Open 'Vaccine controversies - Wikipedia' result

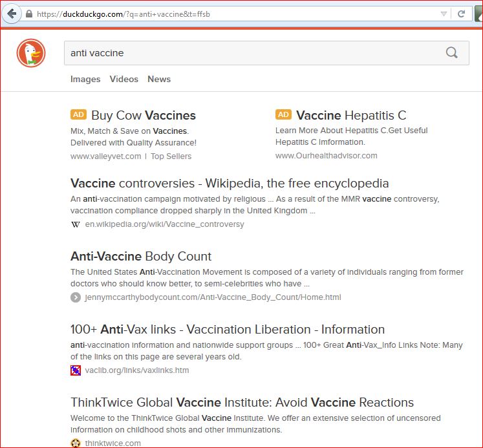230,183
